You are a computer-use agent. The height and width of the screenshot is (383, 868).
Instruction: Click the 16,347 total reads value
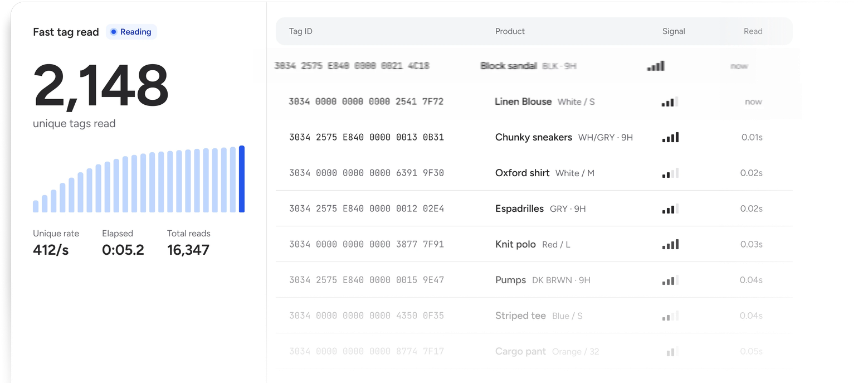click(x=188, y=250)
